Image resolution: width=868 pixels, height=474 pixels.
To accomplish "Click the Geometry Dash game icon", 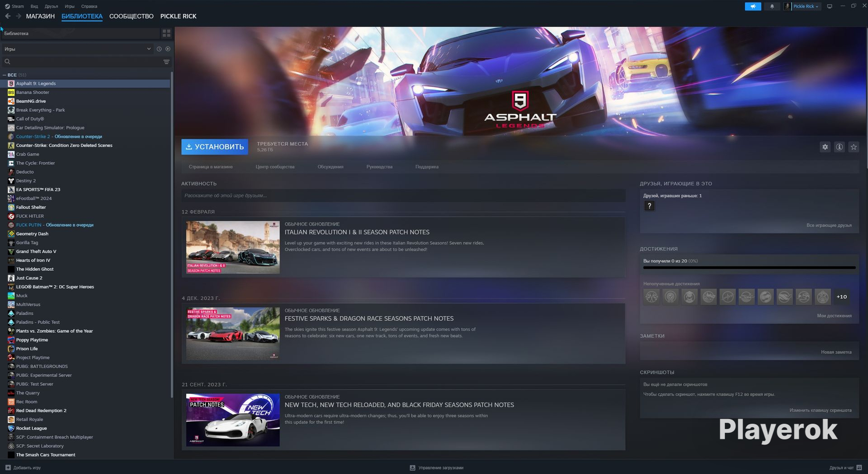I will coord(11,234).
